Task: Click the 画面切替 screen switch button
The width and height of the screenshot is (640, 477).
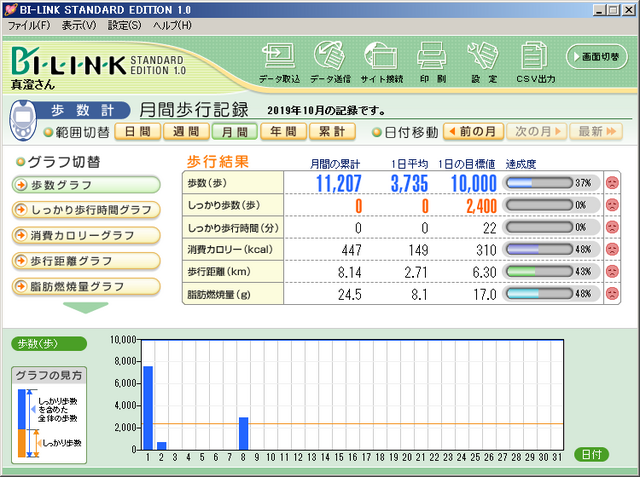Action: tap(596, 57)
